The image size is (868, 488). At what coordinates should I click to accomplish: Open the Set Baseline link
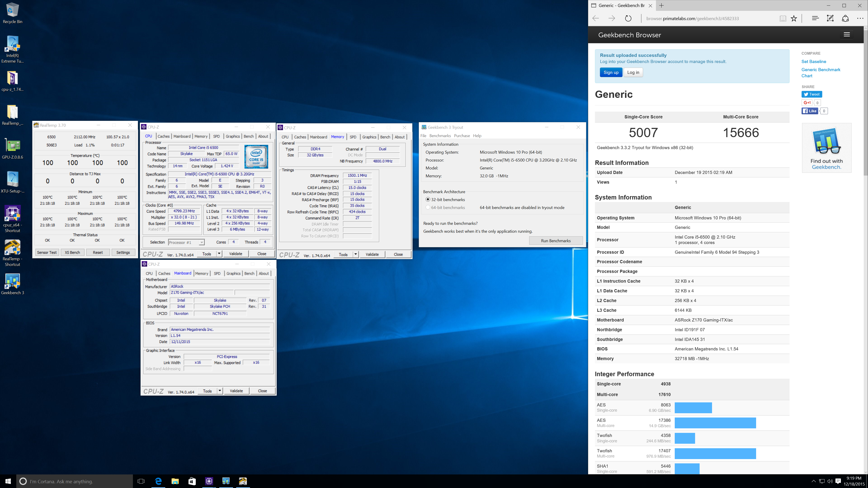(x=814, y=61)
